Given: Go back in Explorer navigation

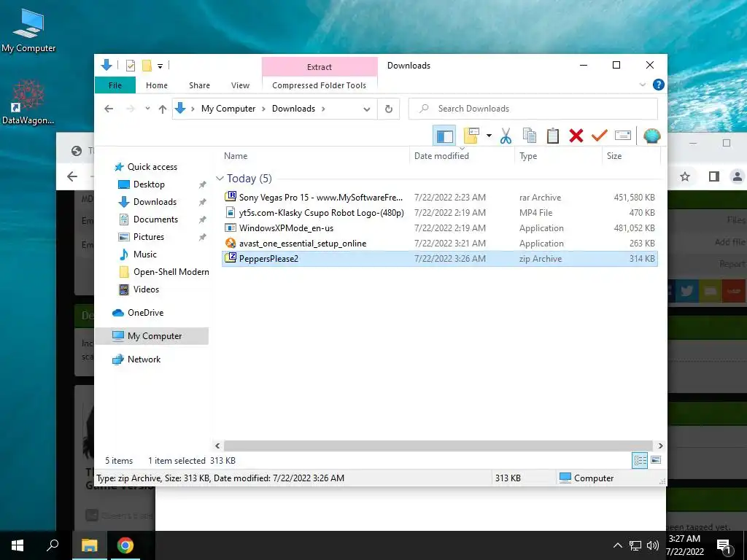Looking at the screenshot, I should pyautogui.click(x=109, y=109).
